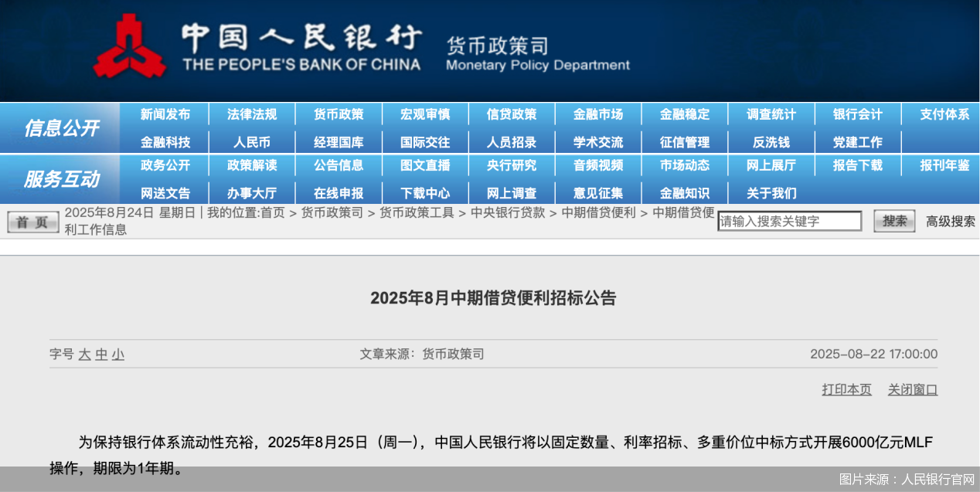Go to 人民币 section

252,142
